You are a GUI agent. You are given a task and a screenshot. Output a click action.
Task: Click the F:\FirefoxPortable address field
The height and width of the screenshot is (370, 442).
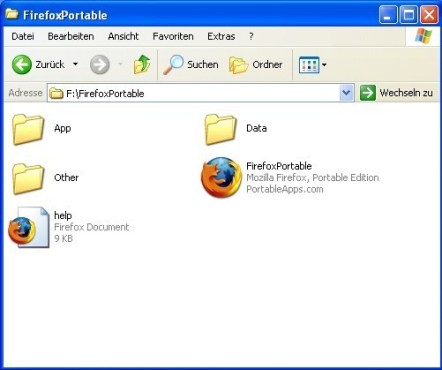[194, 93]
